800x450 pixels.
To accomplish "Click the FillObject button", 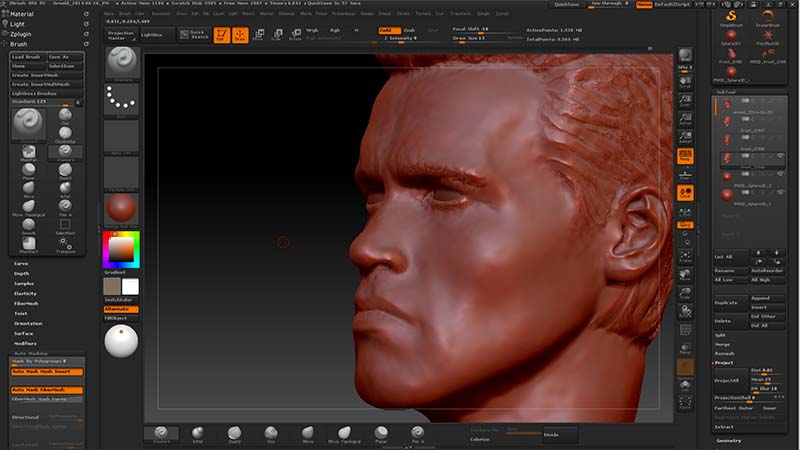I will (x=121, y=318).
